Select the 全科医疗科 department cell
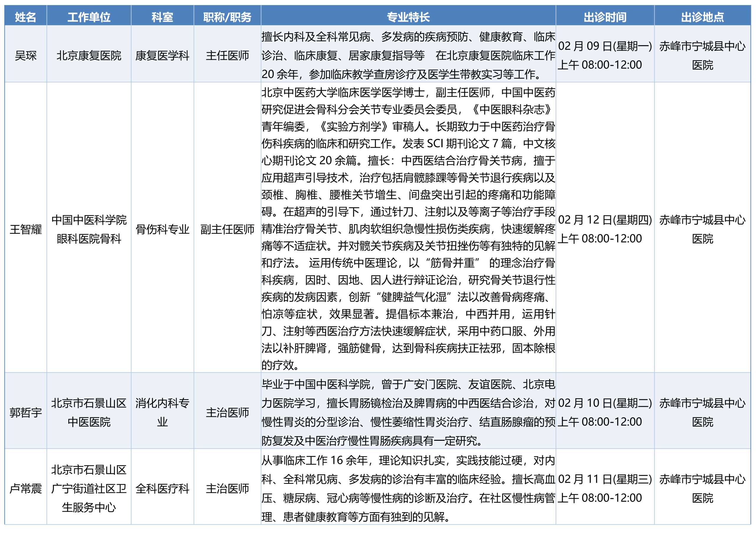Image resolution: width=756 pixels, height=534 pixels. 162,488
